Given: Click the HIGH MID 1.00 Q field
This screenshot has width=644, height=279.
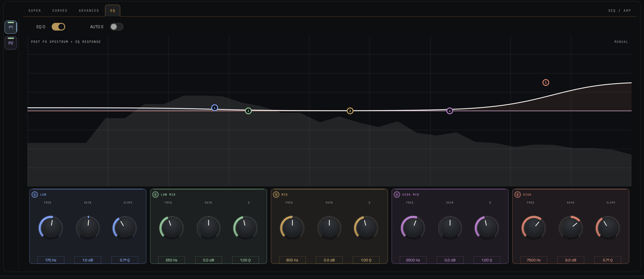Looking at the screenshot, I should click(x=487, y=260).
